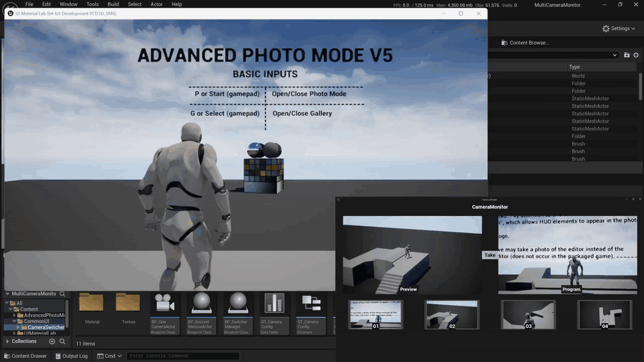Collapse the Content folder arrow
Image resolution: width=644 pixels, height=362 pixels.
click(11, 309)
